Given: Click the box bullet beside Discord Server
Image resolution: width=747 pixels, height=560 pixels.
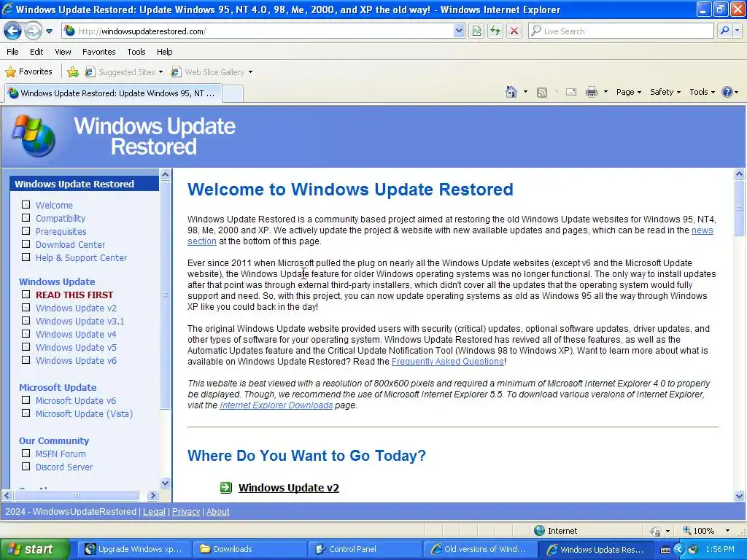Looking at the screenshot, I should pos(26,466).
